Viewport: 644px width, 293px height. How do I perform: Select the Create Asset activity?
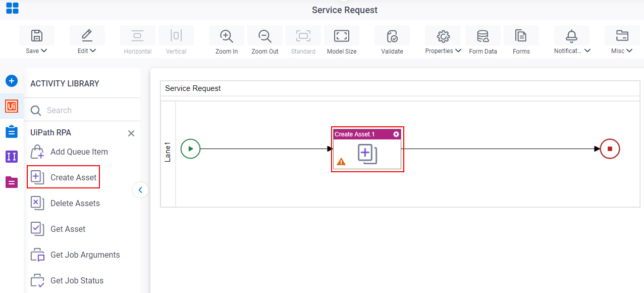pos(64,177)
